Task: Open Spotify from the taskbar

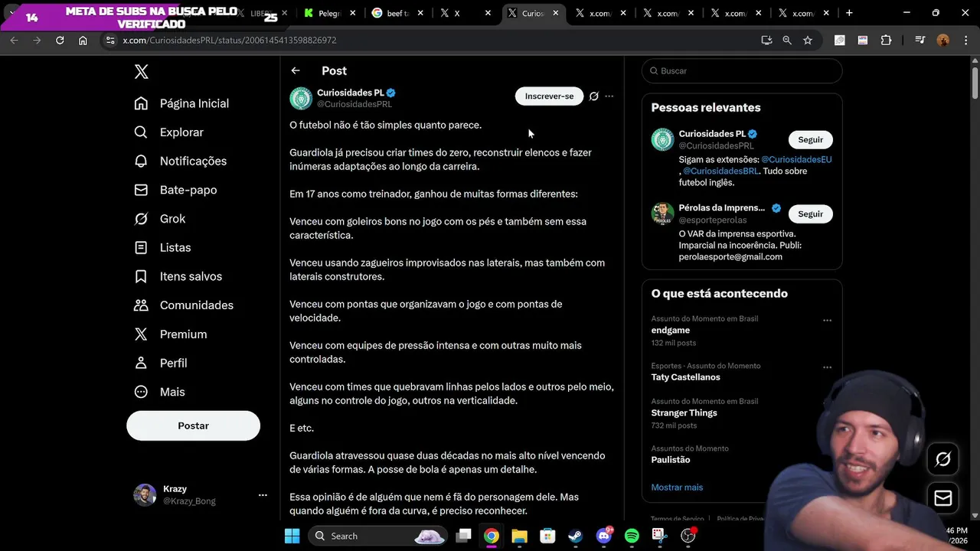Action: 632,536
